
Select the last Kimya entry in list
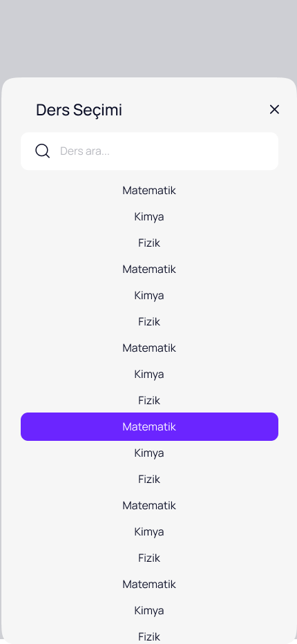149,611
